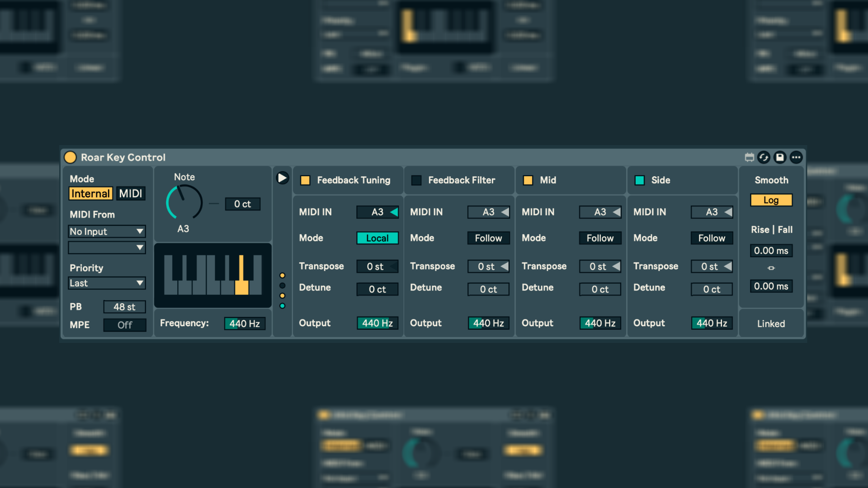
Task: Click the Note dial knob
Action: pos(184,202)
